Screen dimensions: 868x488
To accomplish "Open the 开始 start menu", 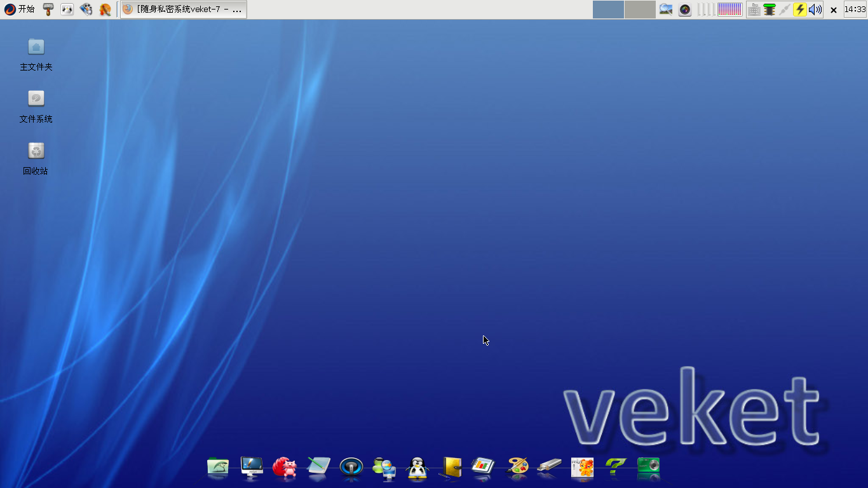I will tap(20, 10).
